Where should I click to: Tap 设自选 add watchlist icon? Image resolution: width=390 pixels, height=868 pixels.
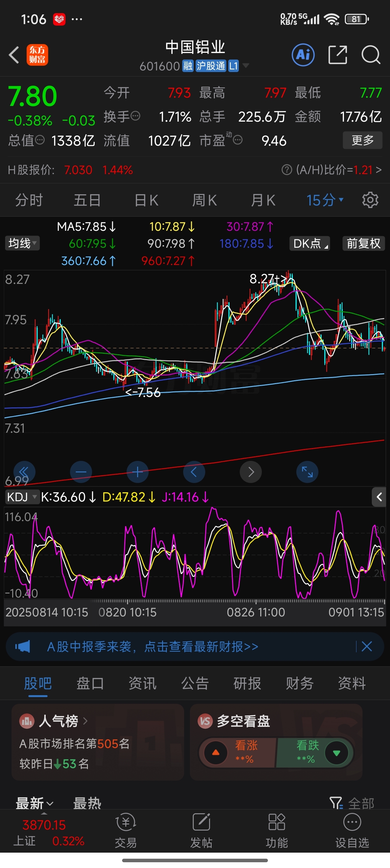[x=352, y=831]
